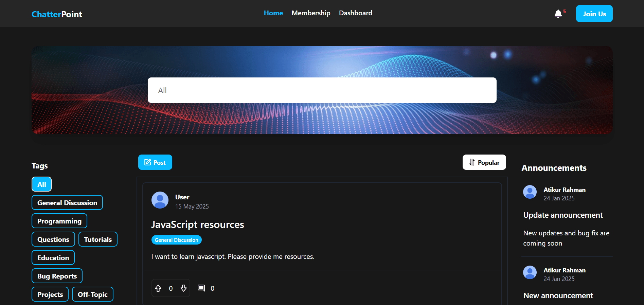Click General Discussion badge on post
The height and width of the screenshot is (305, 644).
coord(176,240)
